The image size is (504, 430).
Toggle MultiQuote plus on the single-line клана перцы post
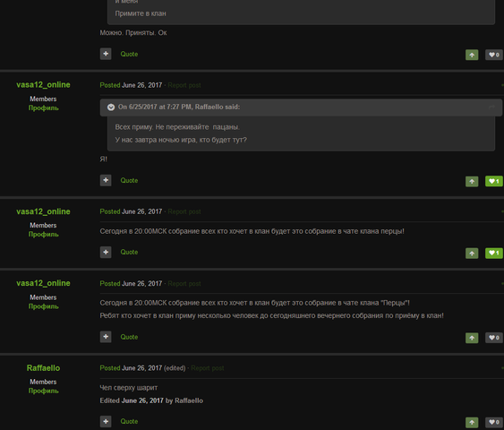(x=106, y=252)
